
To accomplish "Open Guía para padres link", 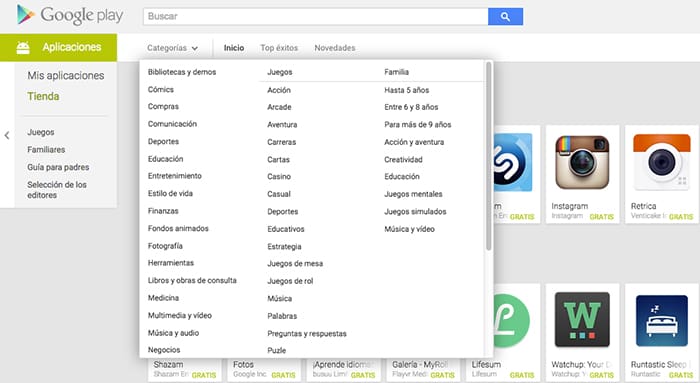I will click(x=58, y=167).
